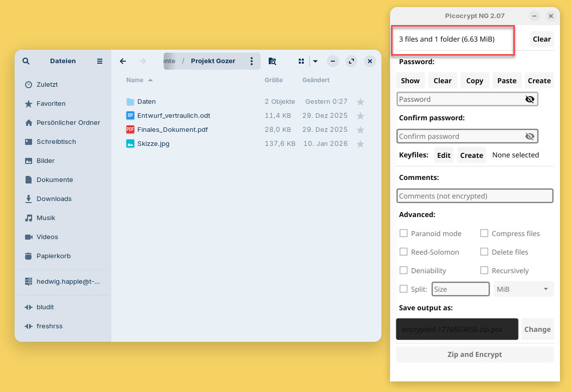The height and width of the screenshot is (392, 571).
Task: Enable Paranoid mode checkbox
Action: pyautogui.click(x=404, y=233)
